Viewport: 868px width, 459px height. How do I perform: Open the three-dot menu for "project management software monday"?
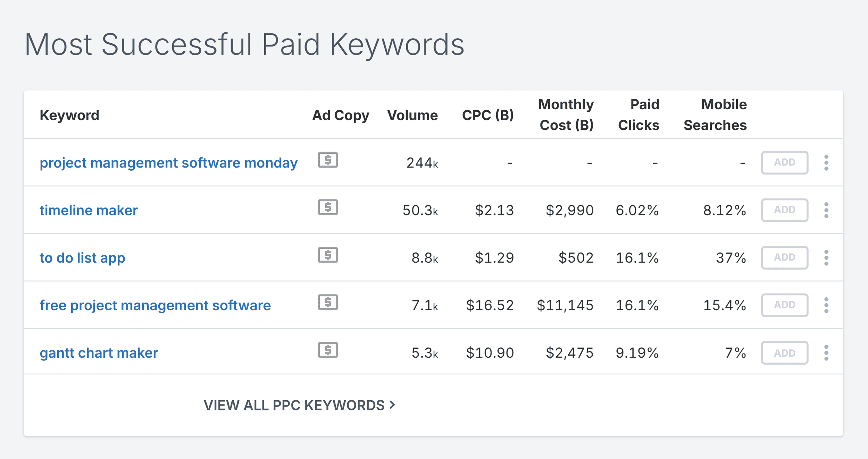tap(827, 162)
